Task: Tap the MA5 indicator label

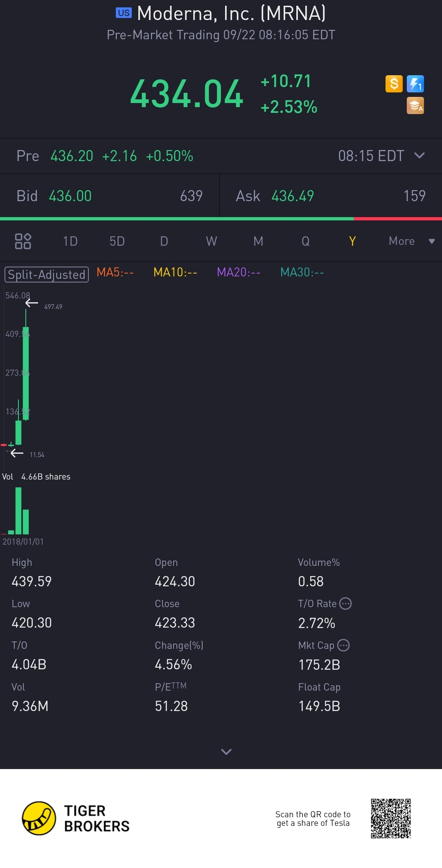Action: pyautogui.click(x=115, y=272)
